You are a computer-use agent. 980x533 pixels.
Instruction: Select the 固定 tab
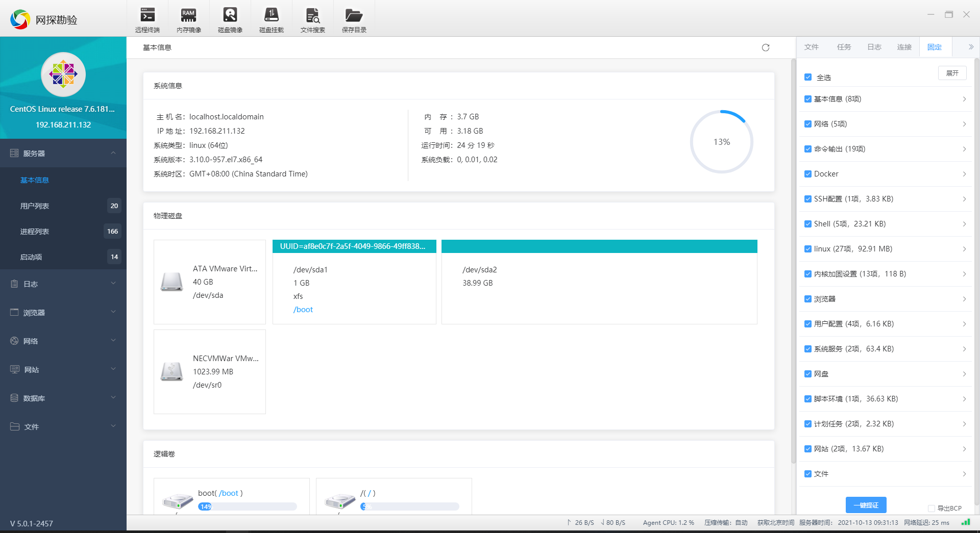coord(935,47)
